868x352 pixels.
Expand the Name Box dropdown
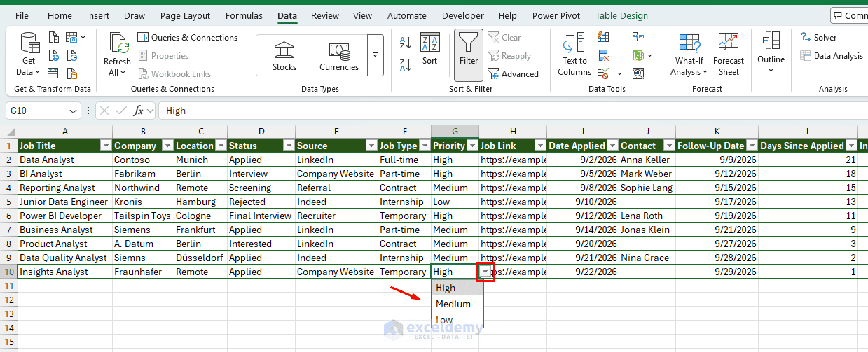[74, 111]
